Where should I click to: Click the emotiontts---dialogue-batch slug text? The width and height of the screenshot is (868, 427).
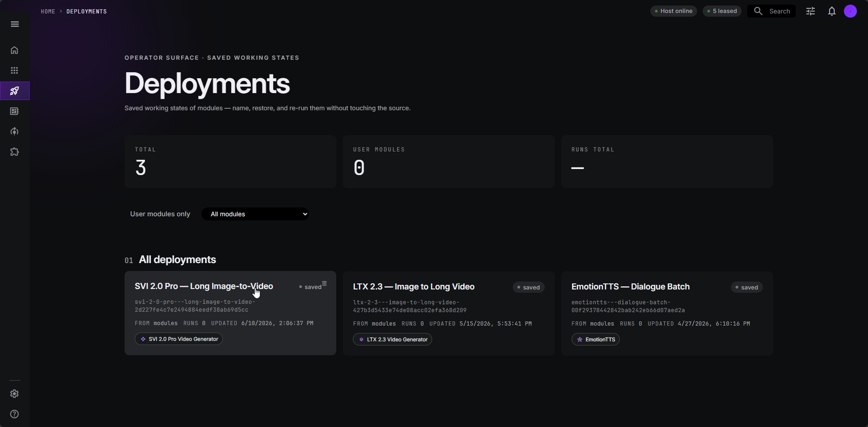coord(628,306)
